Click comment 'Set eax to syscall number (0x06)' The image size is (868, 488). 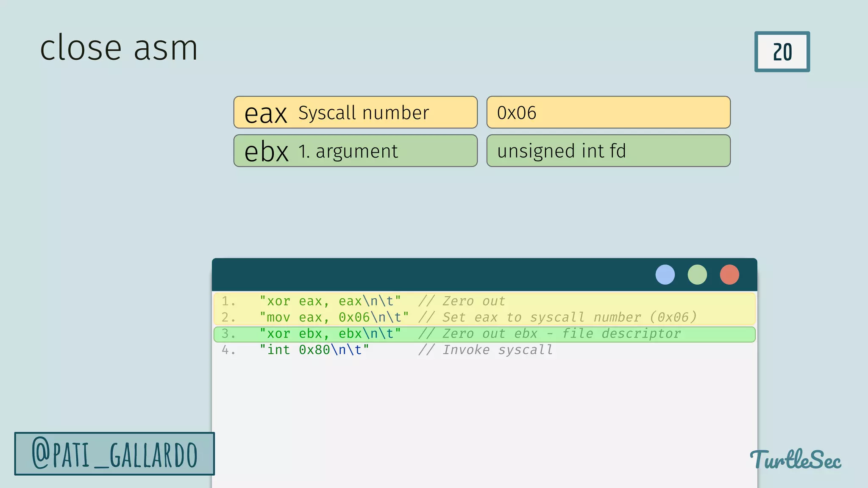pyautogui.click(x=557, y=317)
